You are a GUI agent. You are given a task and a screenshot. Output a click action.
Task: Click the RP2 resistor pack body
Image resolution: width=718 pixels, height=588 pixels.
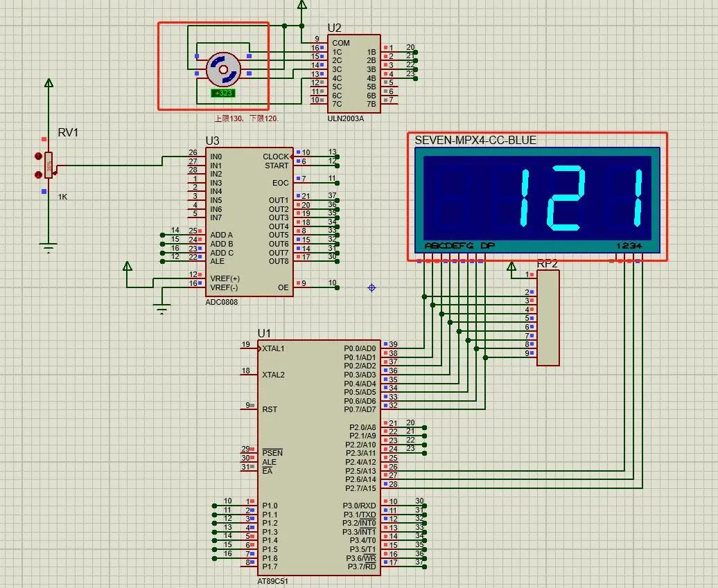548,318
